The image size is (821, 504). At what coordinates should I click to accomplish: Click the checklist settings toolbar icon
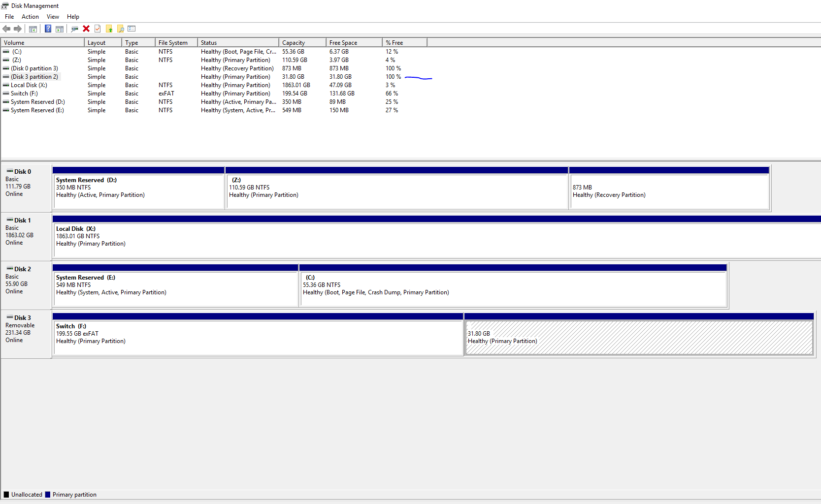coord(131,29)
